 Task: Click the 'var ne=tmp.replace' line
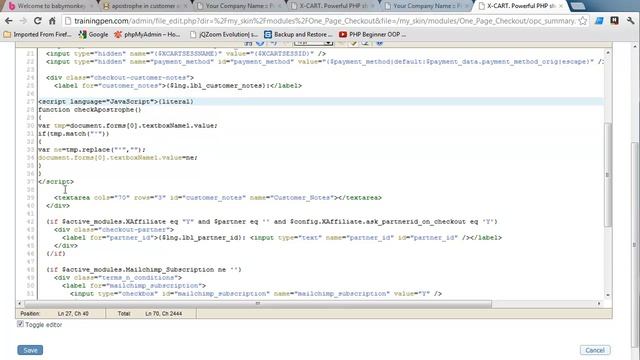pyautogui.click(x=92, y=149)
